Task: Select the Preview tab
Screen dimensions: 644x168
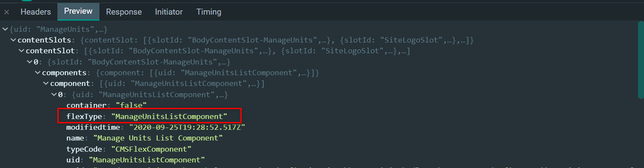Action: pyautogui.click(x=78, y=12)
